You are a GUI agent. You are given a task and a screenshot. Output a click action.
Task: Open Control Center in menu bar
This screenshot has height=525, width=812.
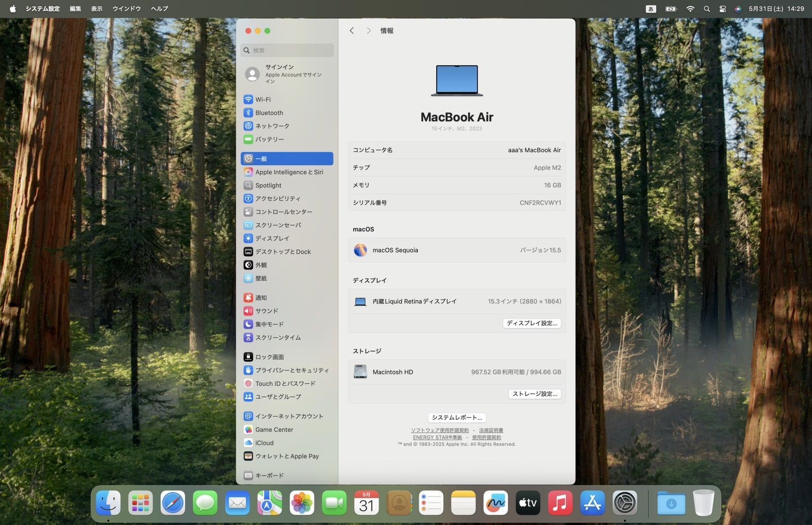723,9
